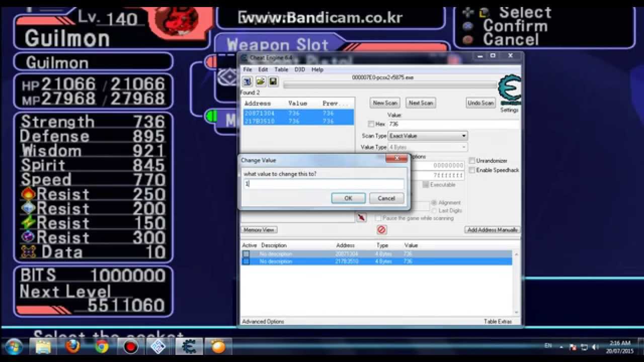Viewport: 644px width, 362px height.
Task: Open the Edit menu
Action: (263, 69)
